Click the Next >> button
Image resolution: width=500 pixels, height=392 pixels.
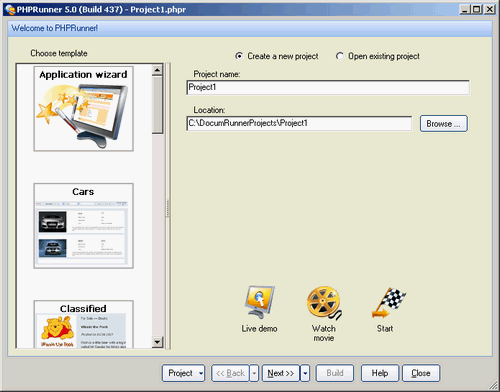[x=281, y=373]
